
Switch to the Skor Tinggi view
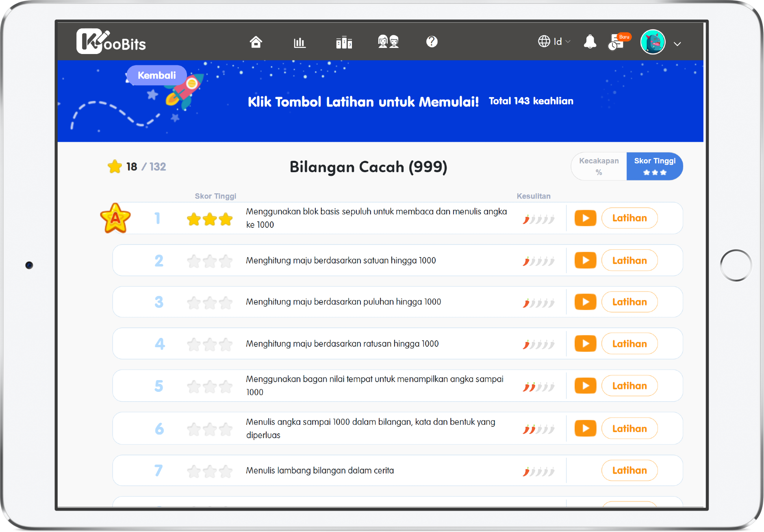pyautogui.click(x=655, y=166)
